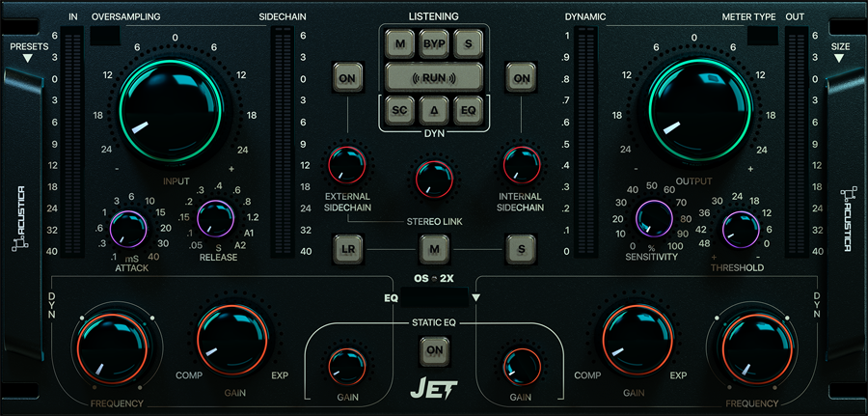Toggle the M listening button
Screen dimensions: 868x416
(400, 44)
